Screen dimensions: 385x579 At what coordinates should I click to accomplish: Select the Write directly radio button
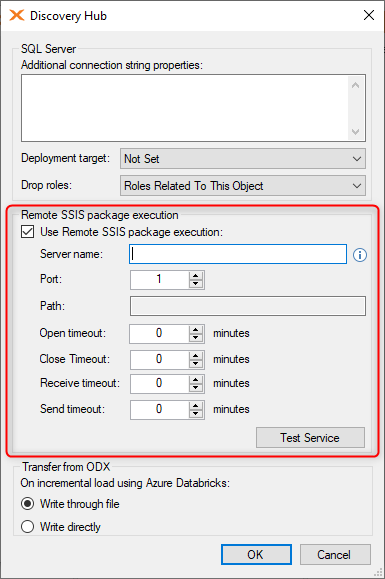click(x=28, y=526)
